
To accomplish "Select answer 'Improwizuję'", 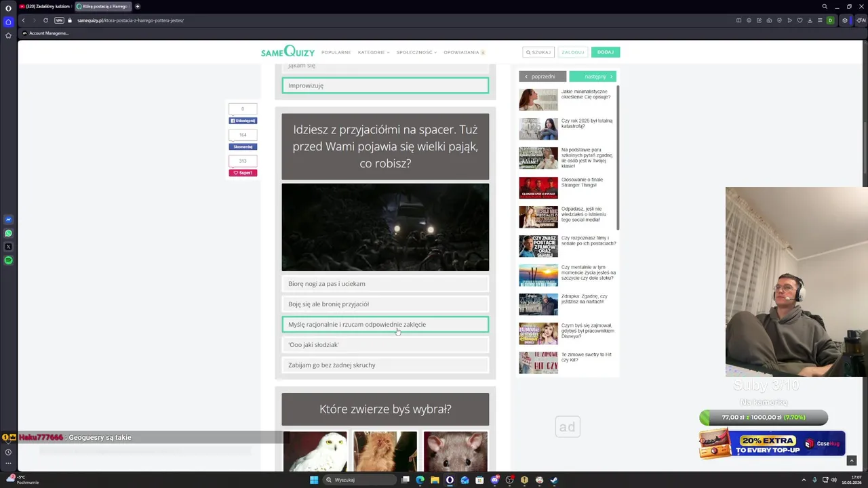I will pos(385,85).
